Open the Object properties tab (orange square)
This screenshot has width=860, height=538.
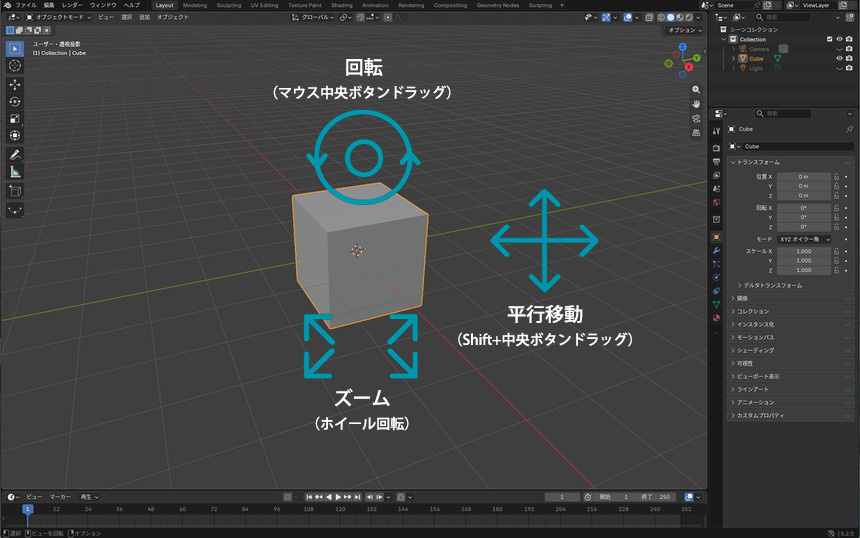point(716,237)
